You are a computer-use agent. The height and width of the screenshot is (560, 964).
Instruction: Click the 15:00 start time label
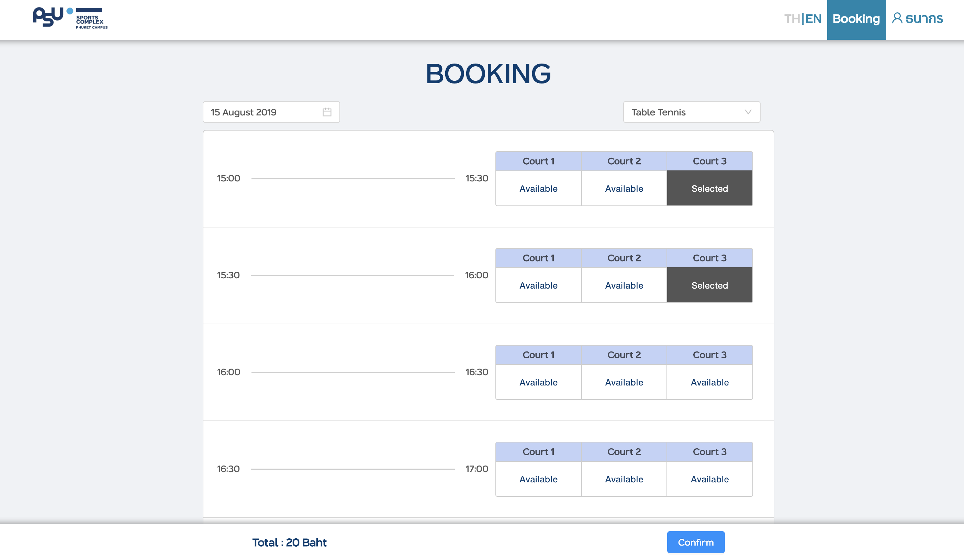click(x=228, y=178)
